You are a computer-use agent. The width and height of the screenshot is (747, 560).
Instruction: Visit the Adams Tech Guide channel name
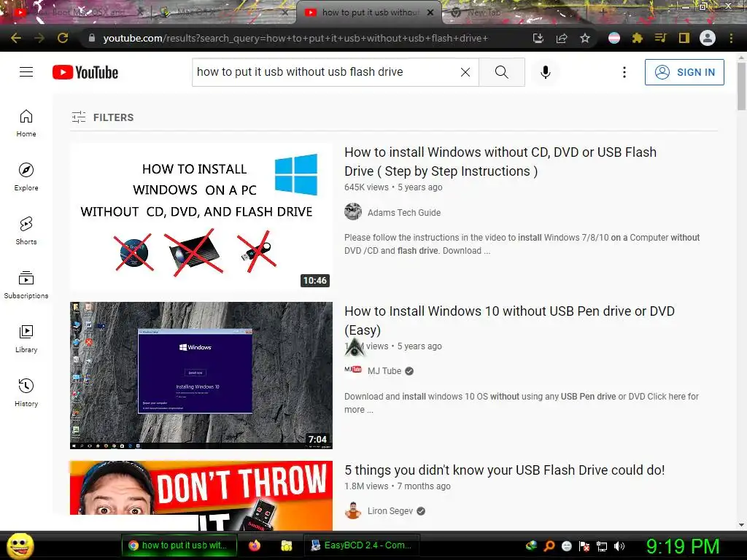(404, 212)
